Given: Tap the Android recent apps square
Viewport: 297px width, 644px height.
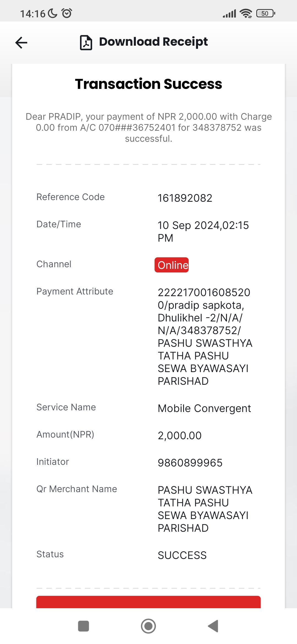Looking at the screenshot, I should (x=83, y=626).
